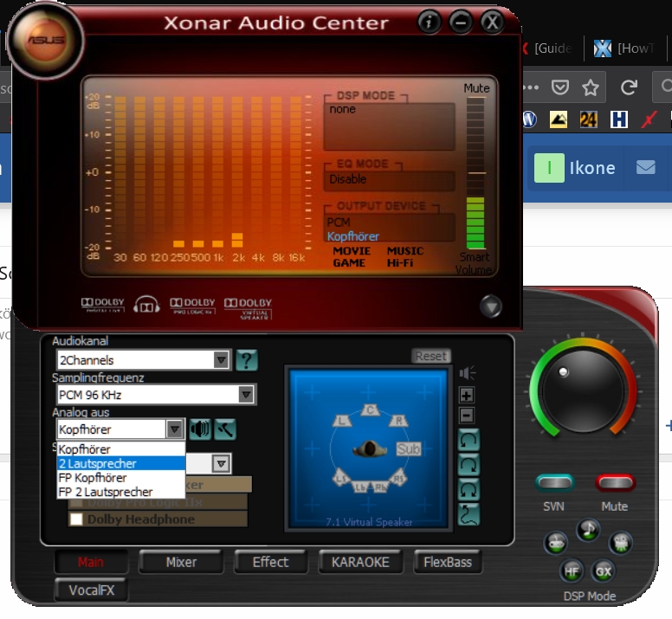Click the first rotate speakers icon
Image resolution: width=672 pixels, height=619 pixels.
468,440
